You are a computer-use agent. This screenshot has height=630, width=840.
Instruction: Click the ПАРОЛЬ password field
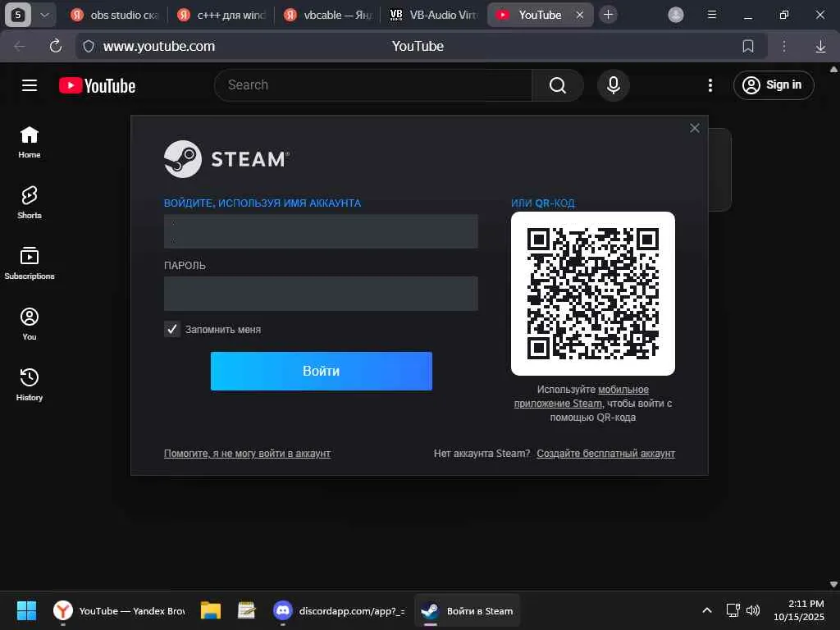[321, 293]
